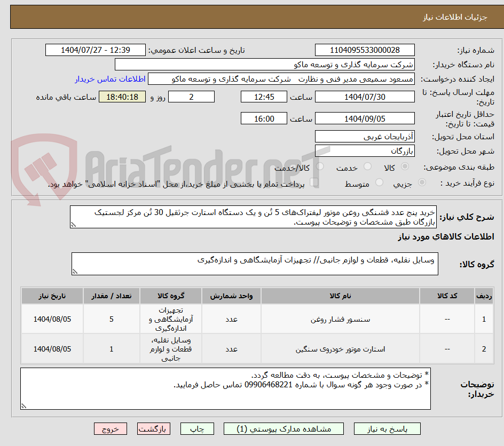Click the announcement date field 1404/07/27 - 12:39
504x446 pixels.
(95, 50)
